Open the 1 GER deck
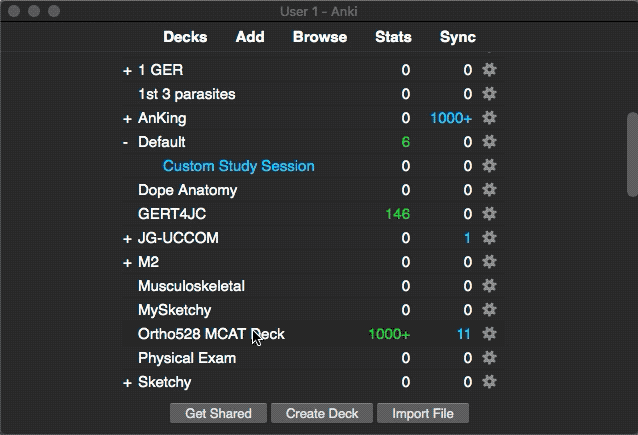 coord(160,70)
